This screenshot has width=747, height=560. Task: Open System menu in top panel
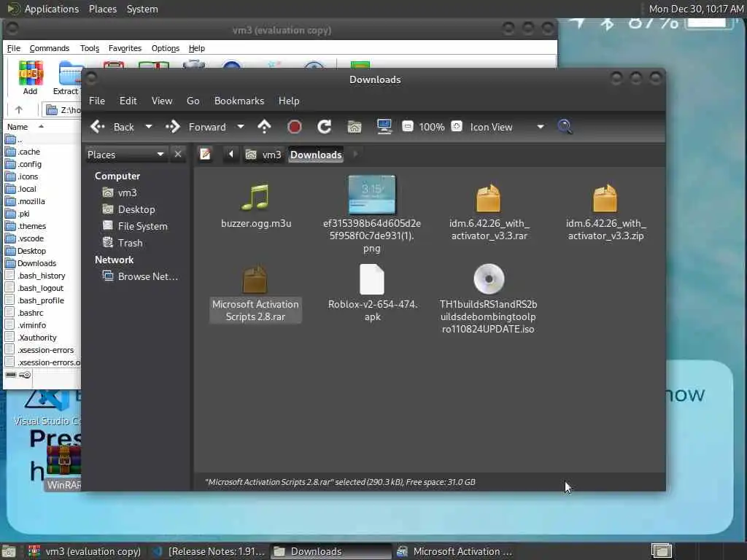[x=142, y=9]
